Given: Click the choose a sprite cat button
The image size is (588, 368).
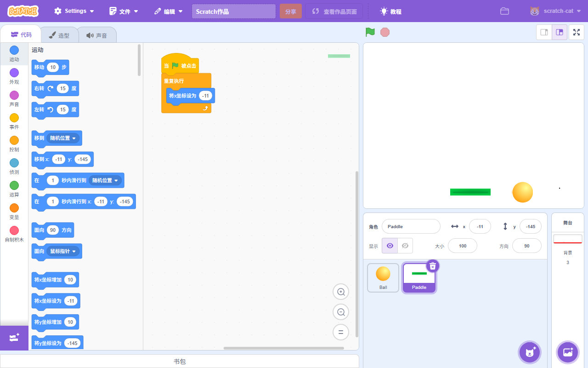Looking at the screenshot, I should coord(530,352).
